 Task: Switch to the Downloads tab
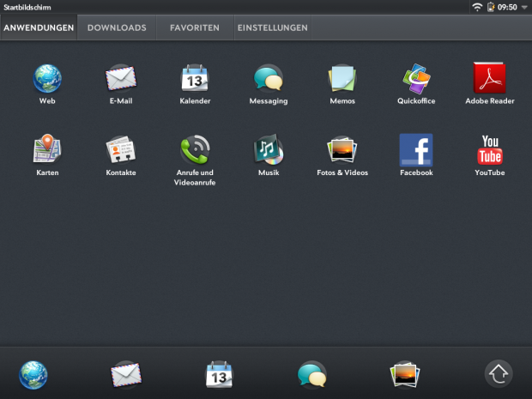(117, 27)
